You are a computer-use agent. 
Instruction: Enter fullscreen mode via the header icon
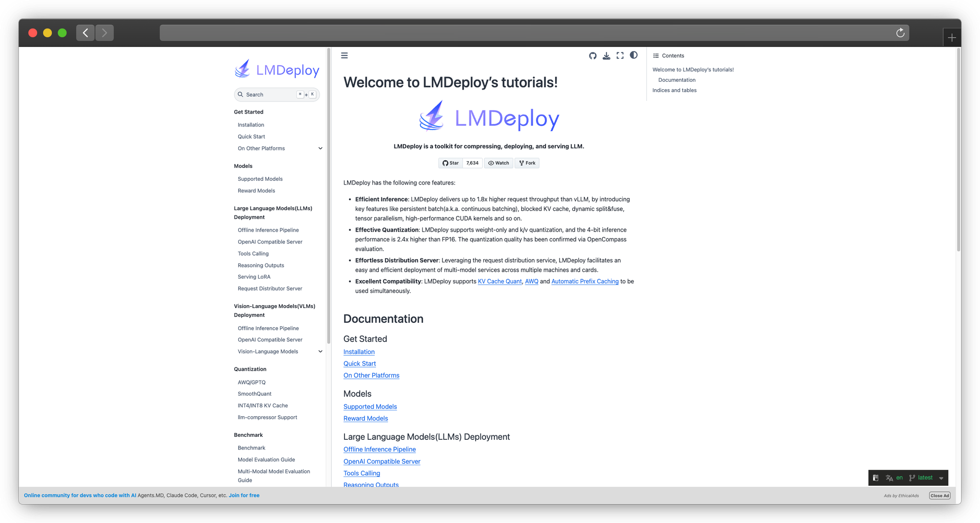620,56
